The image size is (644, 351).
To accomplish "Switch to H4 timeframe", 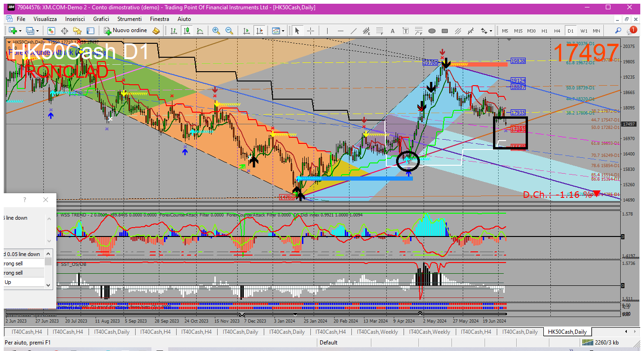I will point(557,31).
